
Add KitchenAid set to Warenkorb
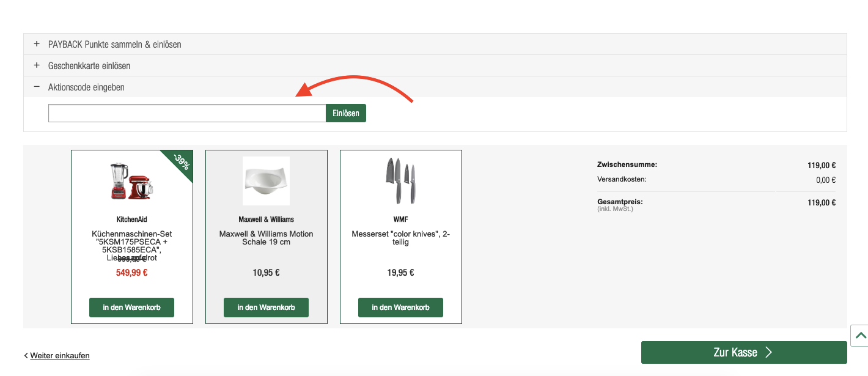pos(131,308)
